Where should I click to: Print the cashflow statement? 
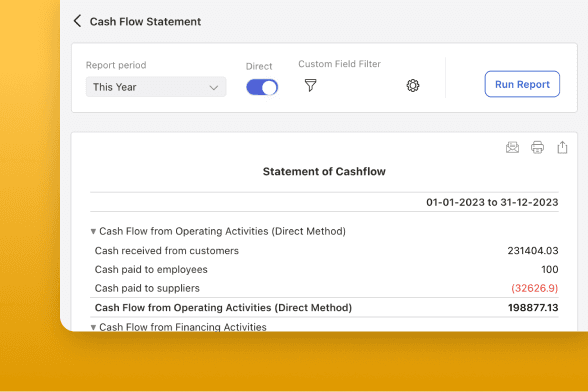[537, 147]
